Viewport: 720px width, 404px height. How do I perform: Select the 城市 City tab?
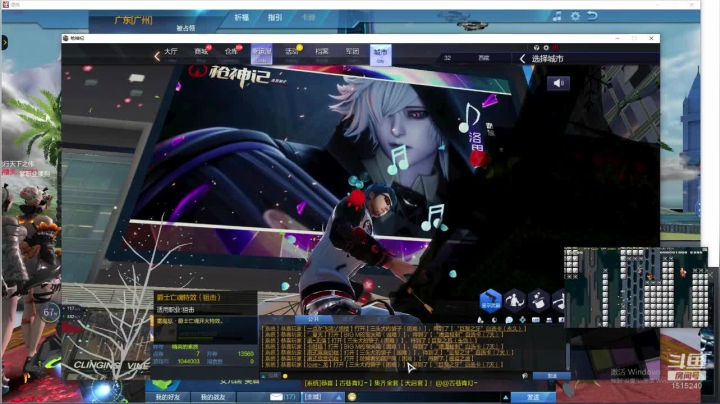(381, 54)
